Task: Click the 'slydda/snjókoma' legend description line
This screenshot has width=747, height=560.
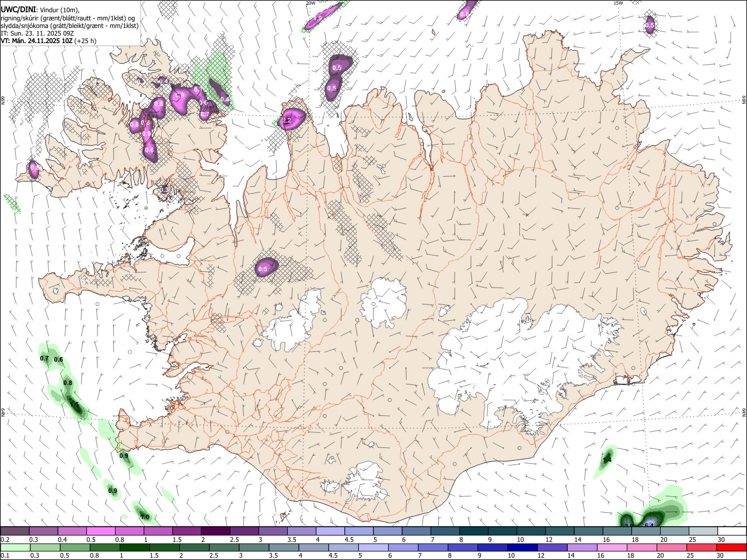Action: [x=69, y=26]
